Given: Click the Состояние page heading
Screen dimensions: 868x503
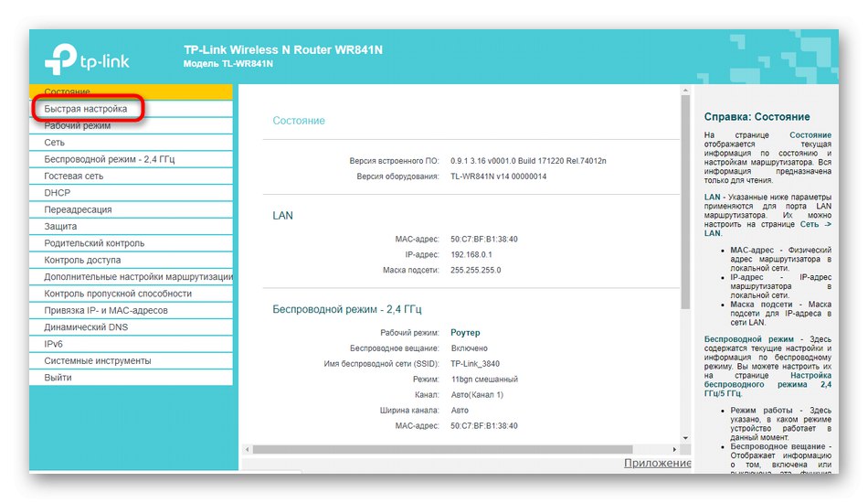Looking at the screenshot, I should tap(299, 121).
